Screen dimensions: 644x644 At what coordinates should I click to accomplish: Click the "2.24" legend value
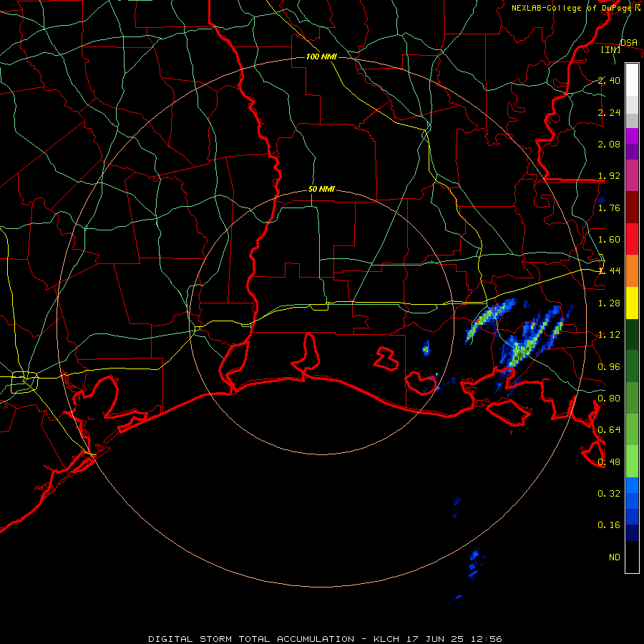click(x=609, y=112)
